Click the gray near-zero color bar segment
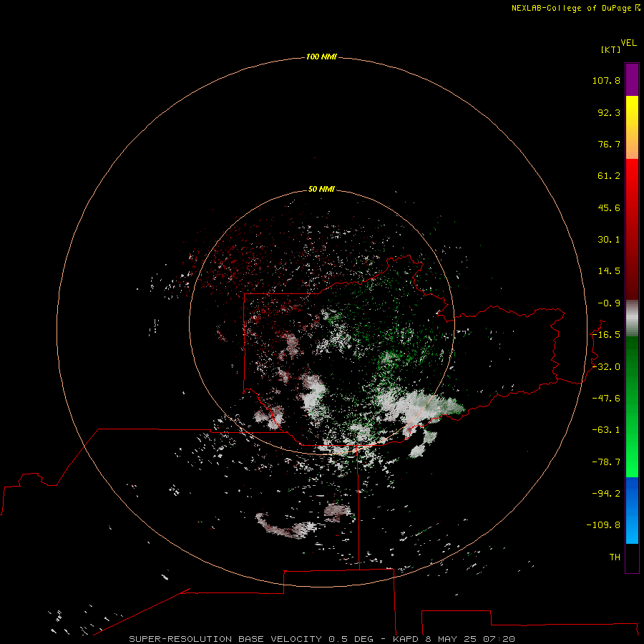Image resolution: width=644 pixels, height=644 pixels. click(632, 318)
